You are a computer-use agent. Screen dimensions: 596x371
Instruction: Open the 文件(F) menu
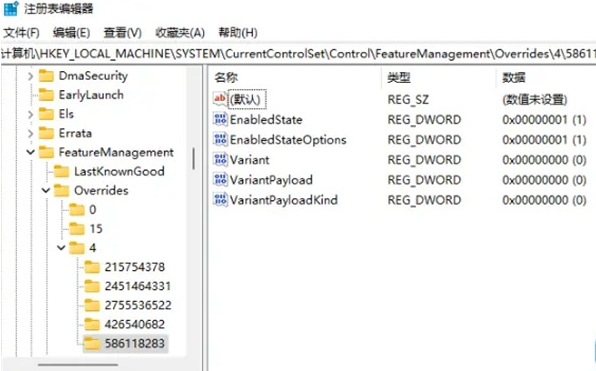(x=21, y=33)
